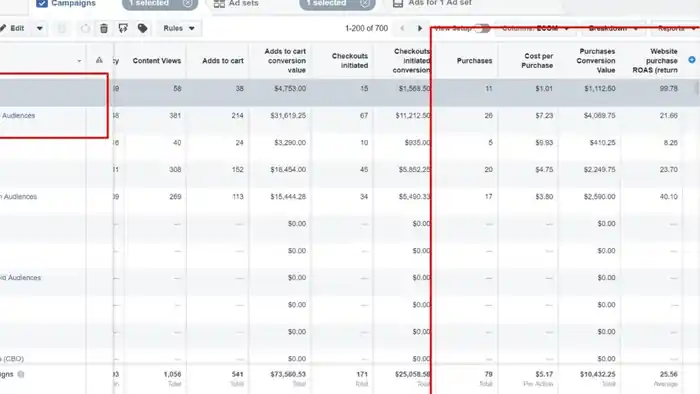
Task: Toggle the Campaigns tab checkbox
Action: [x=42, y=4]
